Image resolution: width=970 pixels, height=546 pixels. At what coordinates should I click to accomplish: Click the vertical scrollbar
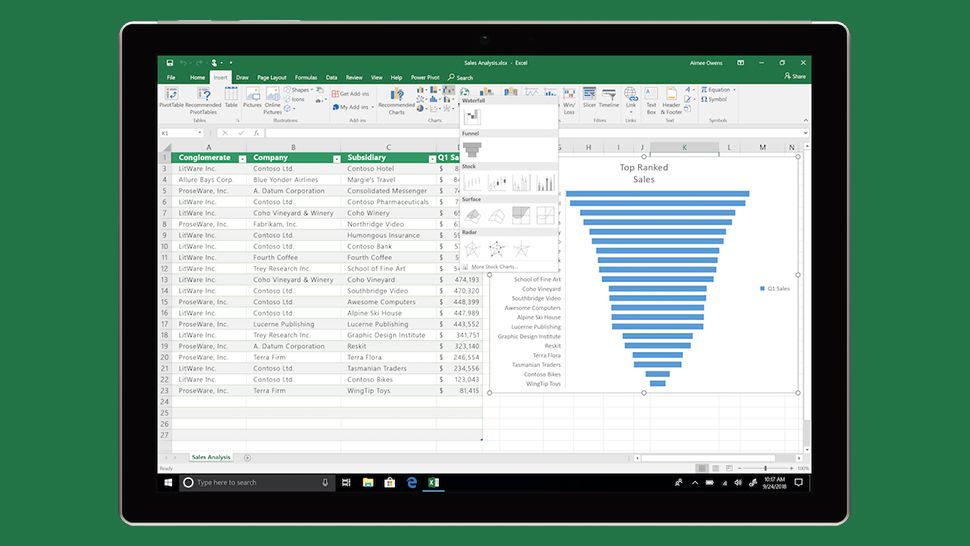coord(807,297)
